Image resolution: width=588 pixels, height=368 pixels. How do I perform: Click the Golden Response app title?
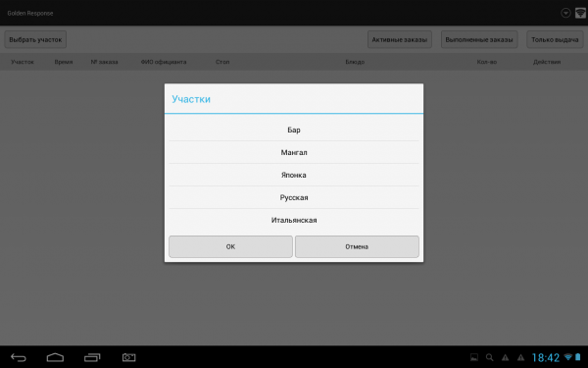click(x=30, y=13)
